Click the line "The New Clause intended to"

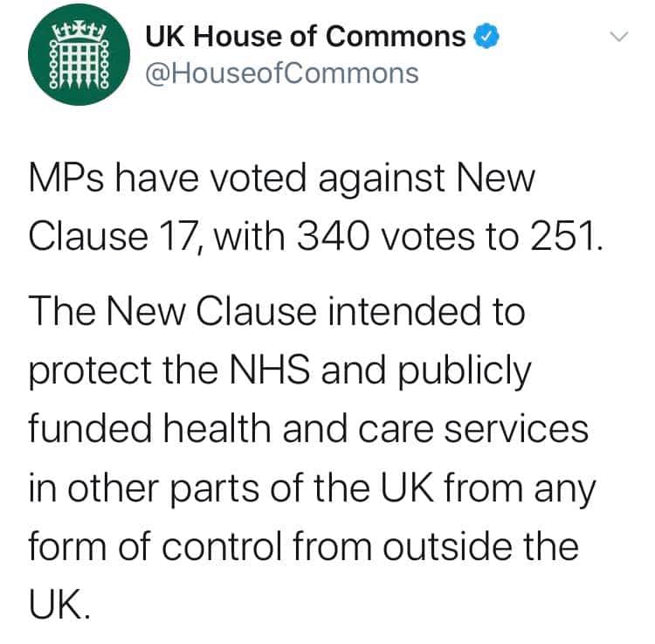[278, 312]
